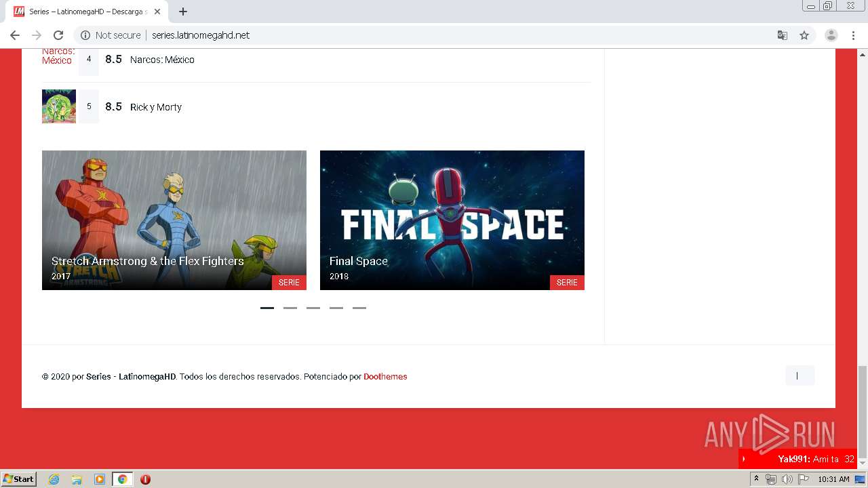Open the network tray icon
The width and height of the screenshot is (868, 488).
tap(771, 479)
